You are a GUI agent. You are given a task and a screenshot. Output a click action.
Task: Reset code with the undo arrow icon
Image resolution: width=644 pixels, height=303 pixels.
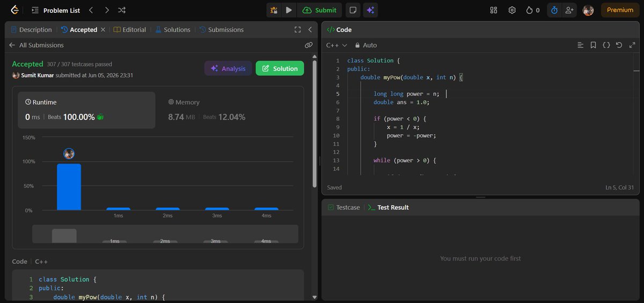coord(619,45)
